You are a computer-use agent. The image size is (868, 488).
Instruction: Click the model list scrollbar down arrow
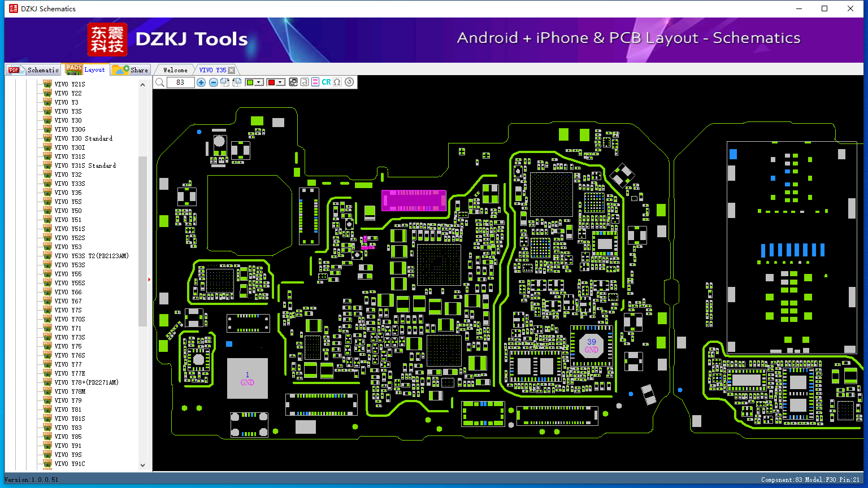coord(142,465)
